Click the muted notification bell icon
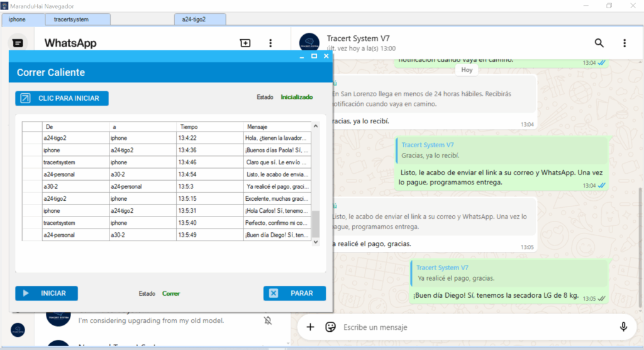 coord(268,320)
